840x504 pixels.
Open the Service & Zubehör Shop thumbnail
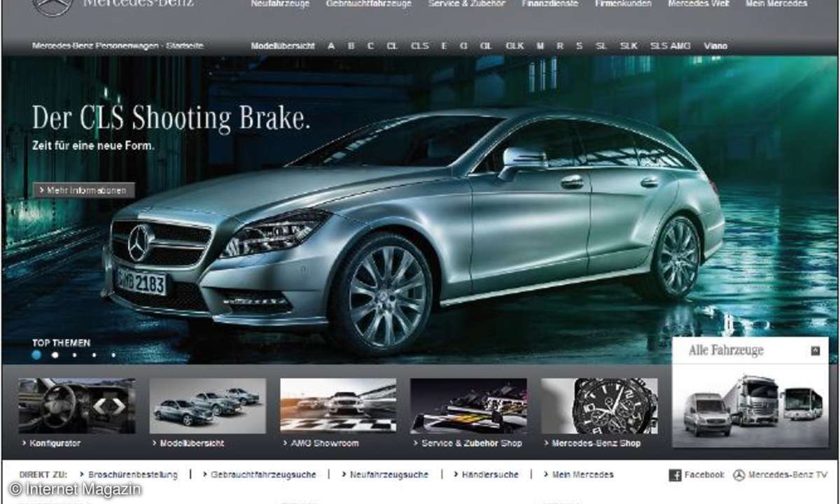(468, 406)
